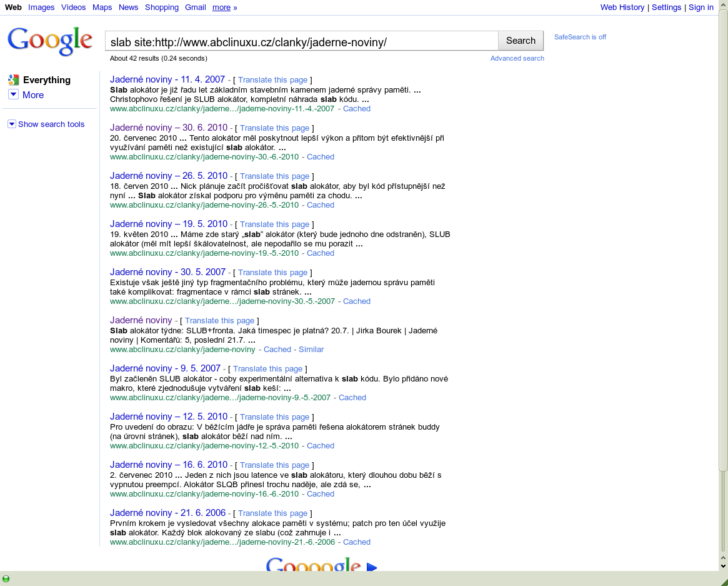Translate the 12. 5. 2010 result page
The height and width of the screenshot is (586, 728).
(x=274, y=417)
